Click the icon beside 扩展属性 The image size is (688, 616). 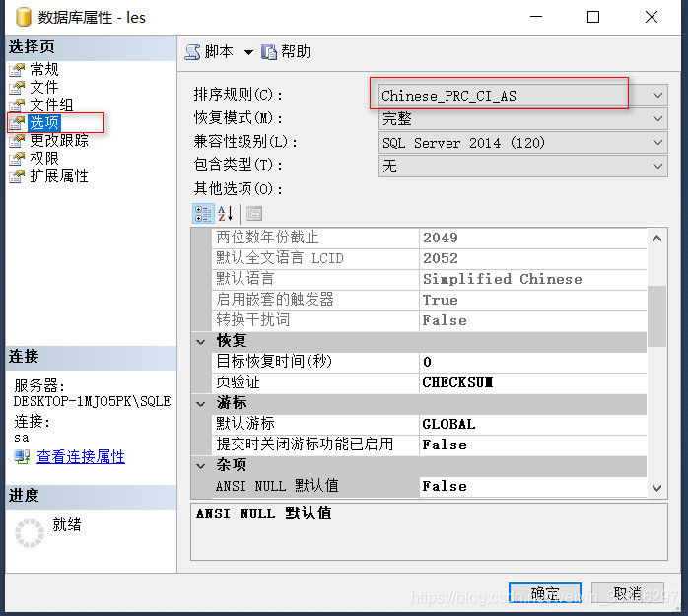click(17, 176)
